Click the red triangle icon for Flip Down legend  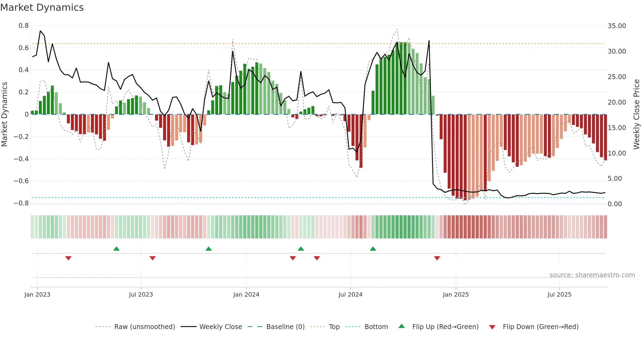point(492,327)
